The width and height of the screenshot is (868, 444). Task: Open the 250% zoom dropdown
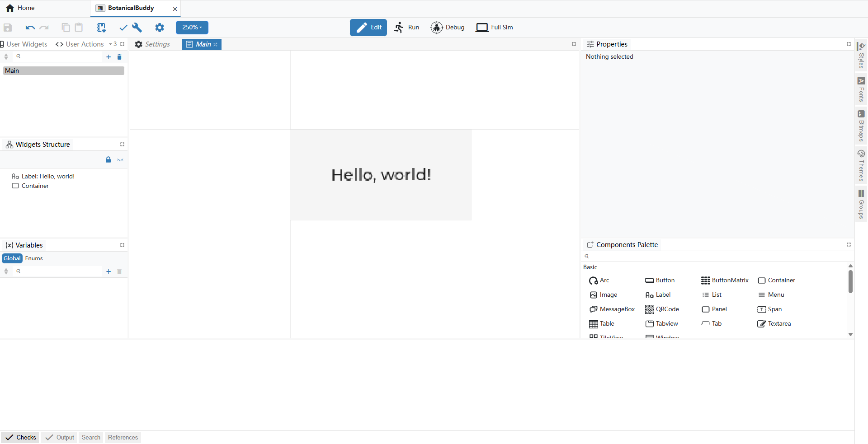point(192,28)
